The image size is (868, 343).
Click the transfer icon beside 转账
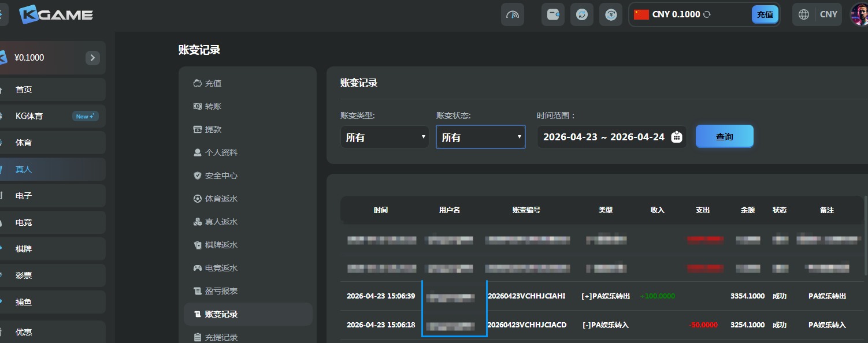[x=198, y=106]
